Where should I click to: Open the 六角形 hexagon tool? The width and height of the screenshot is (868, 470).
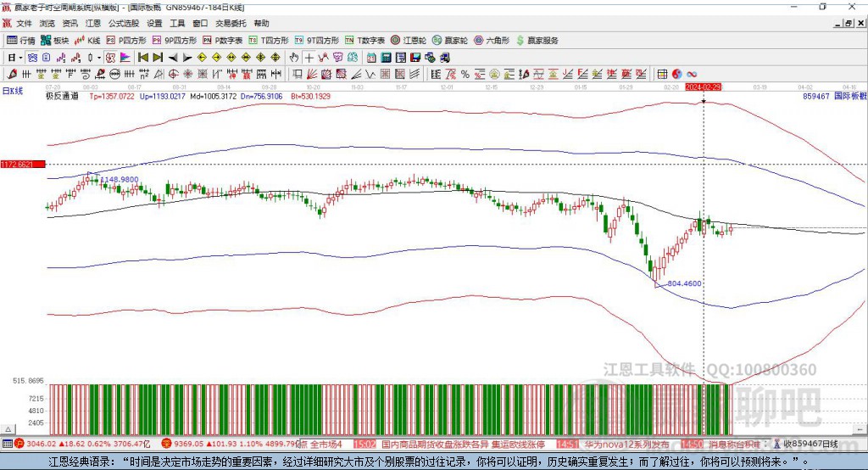pos(492,41)
